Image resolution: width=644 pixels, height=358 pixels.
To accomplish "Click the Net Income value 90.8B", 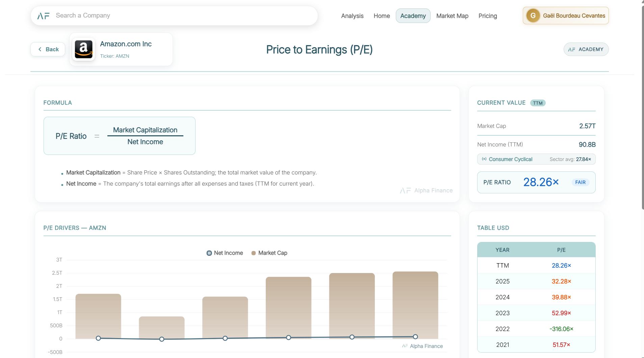I will (x=587, y=144).
